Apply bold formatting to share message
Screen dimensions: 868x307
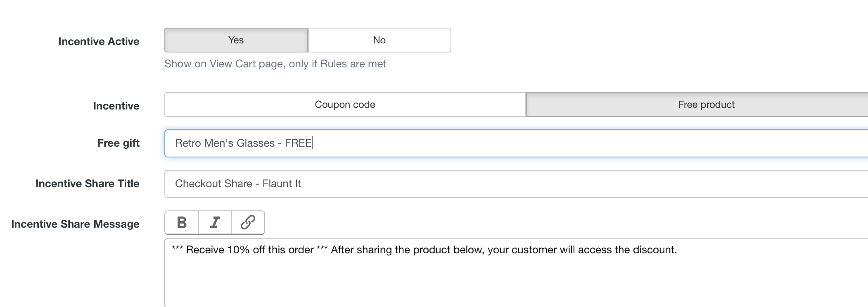point(182,223)
